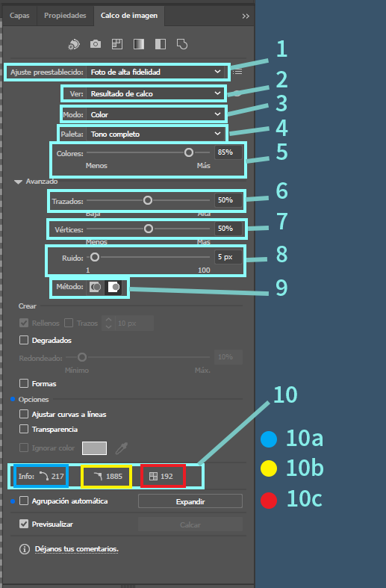This screenshot has width=386, height=588.
Task: Toggle the Previsualizar checkbox
Action: click(24, 524)
